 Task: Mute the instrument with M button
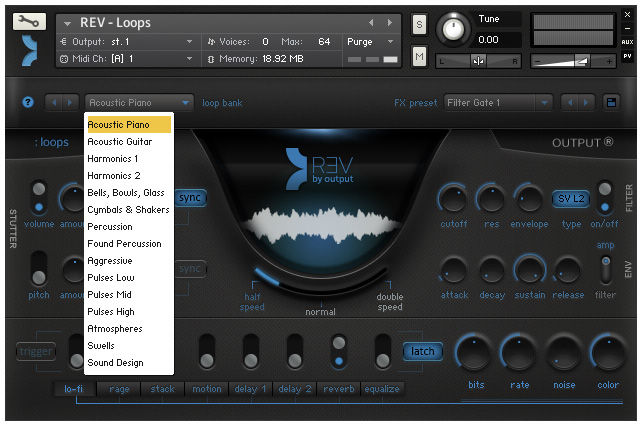pyautogui.click(x=419, y=56)
